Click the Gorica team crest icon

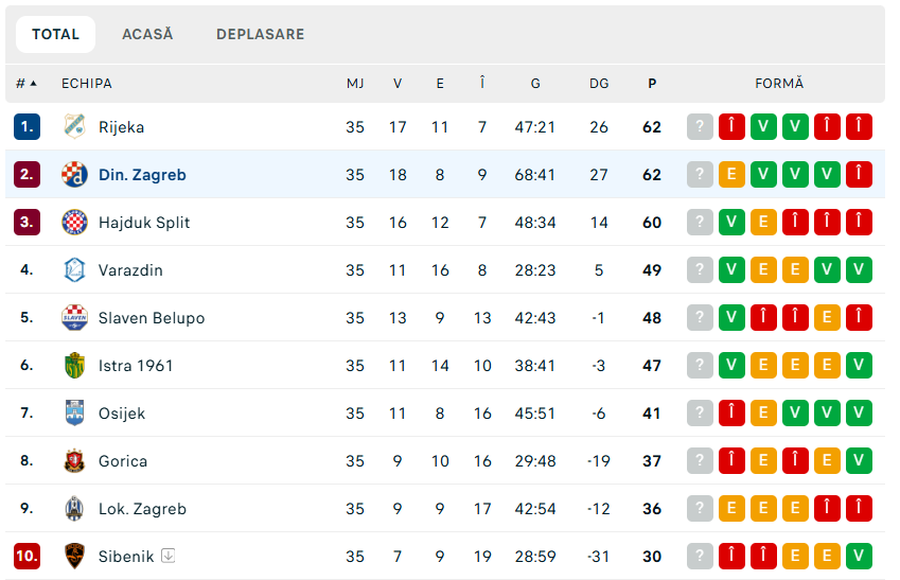pyautogui.click(x=75, y=461)
